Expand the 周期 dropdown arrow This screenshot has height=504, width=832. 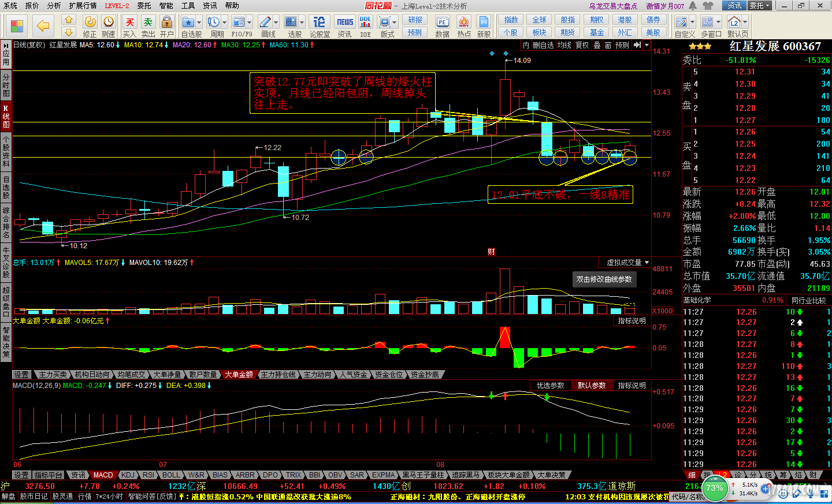point(225,23)
